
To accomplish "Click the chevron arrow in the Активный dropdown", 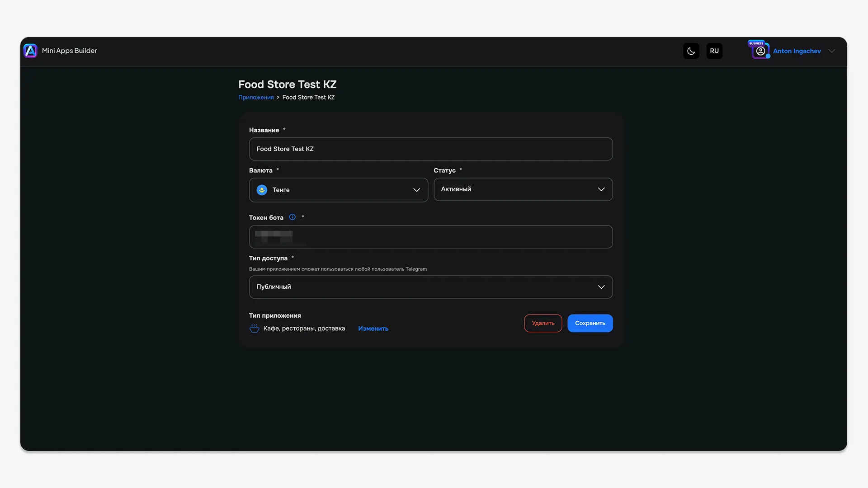I will [x=601, y=189].
